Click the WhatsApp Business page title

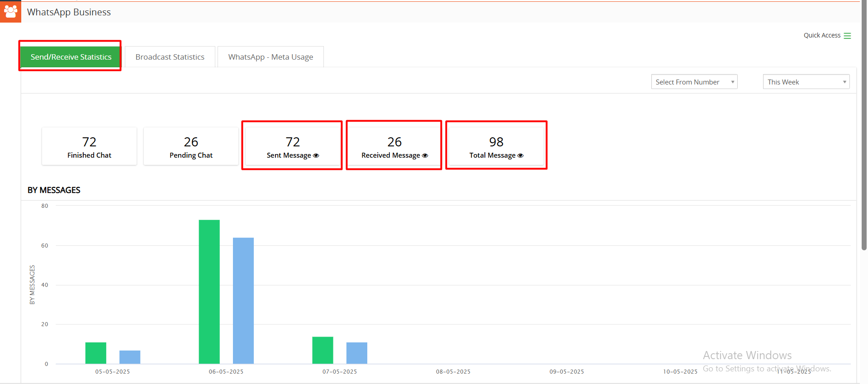[69, 12]
